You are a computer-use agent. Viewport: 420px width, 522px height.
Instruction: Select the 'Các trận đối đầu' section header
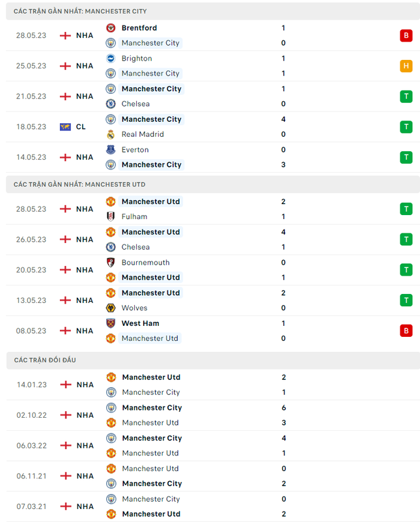point(45,360)
